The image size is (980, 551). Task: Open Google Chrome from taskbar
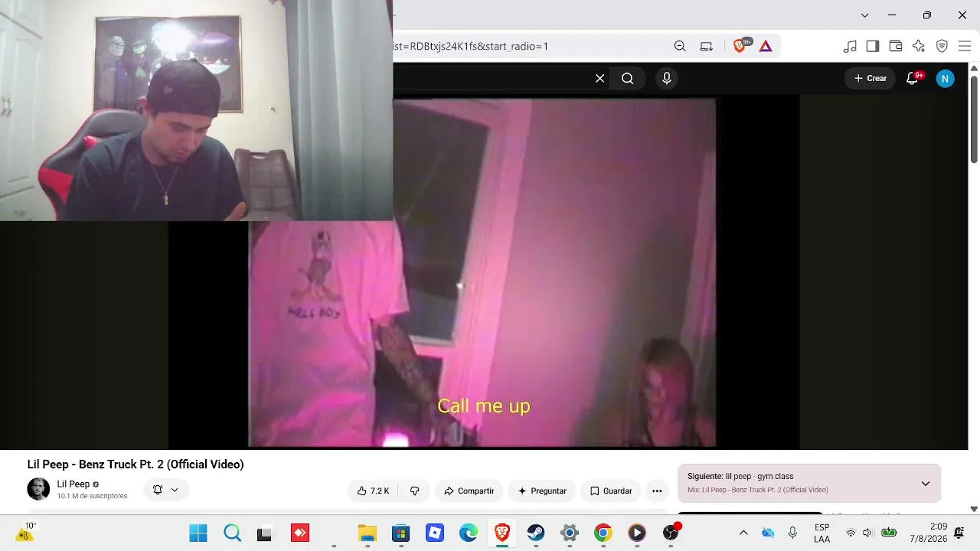click(x=603, y=533)
